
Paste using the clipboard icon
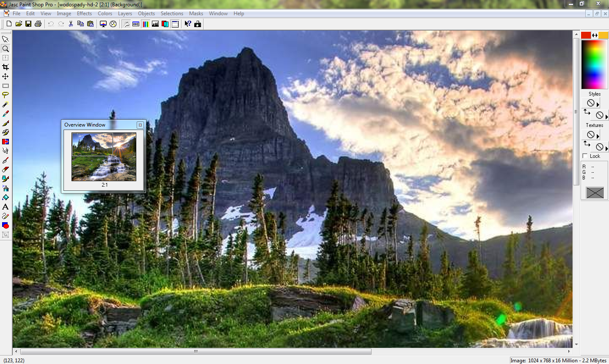[x=90, y=24]
